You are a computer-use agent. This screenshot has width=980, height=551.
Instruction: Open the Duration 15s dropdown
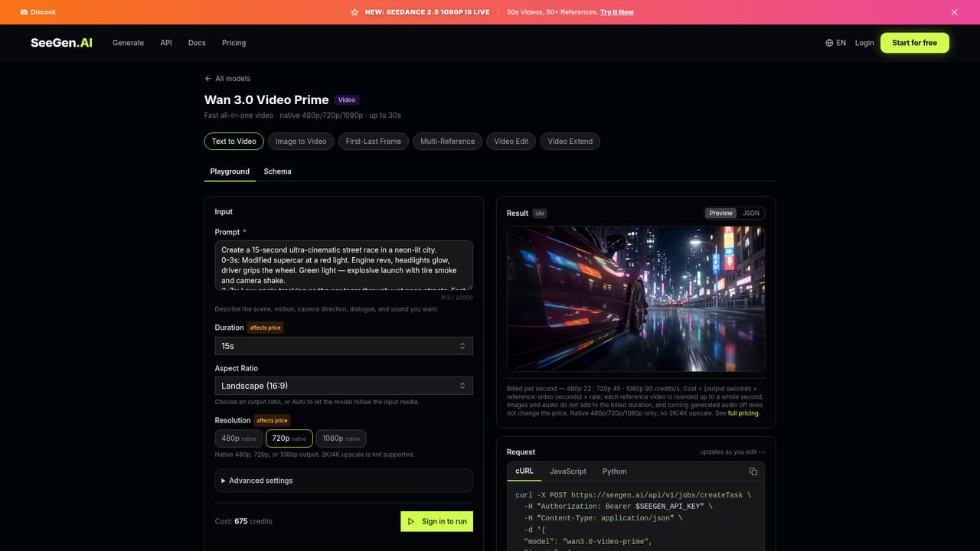tap(344, 346)
